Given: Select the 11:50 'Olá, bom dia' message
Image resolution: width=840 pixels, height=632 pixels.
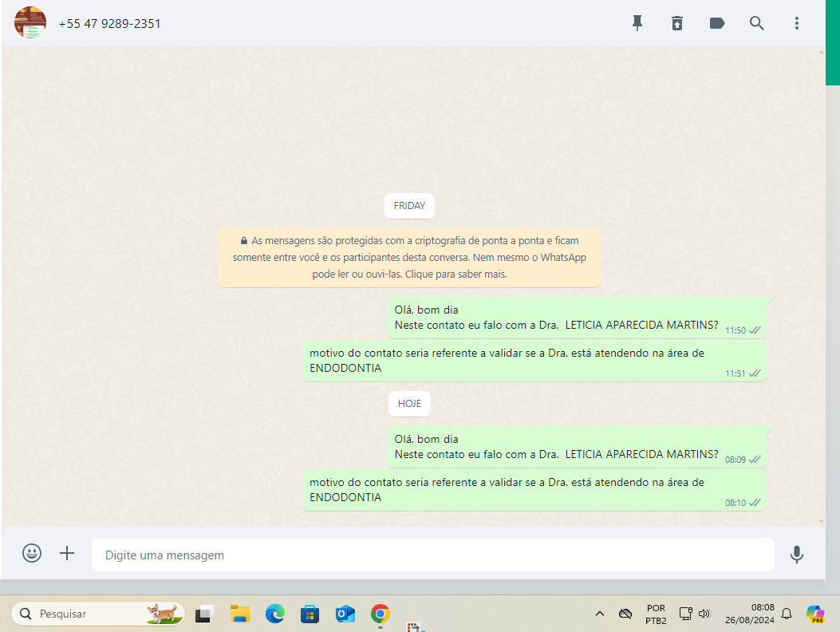Looking at the screenshot, I should [x=577, y=318].
